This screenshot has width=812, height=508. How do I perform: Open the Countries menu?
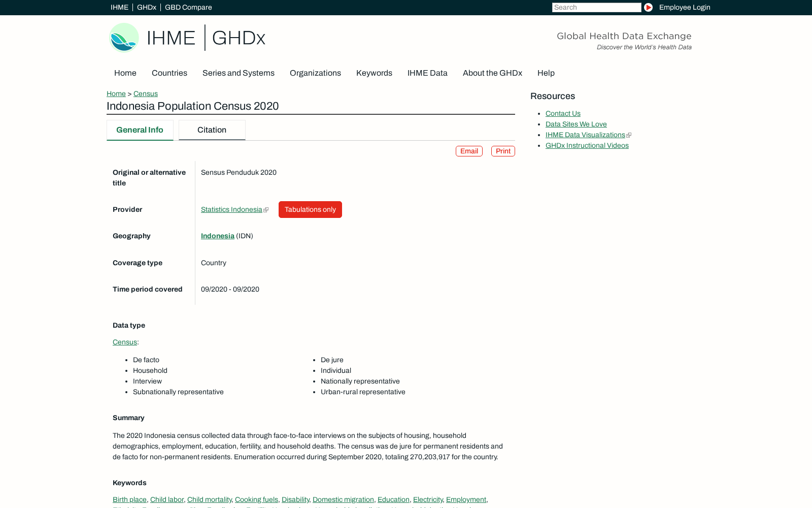point(170,73)
